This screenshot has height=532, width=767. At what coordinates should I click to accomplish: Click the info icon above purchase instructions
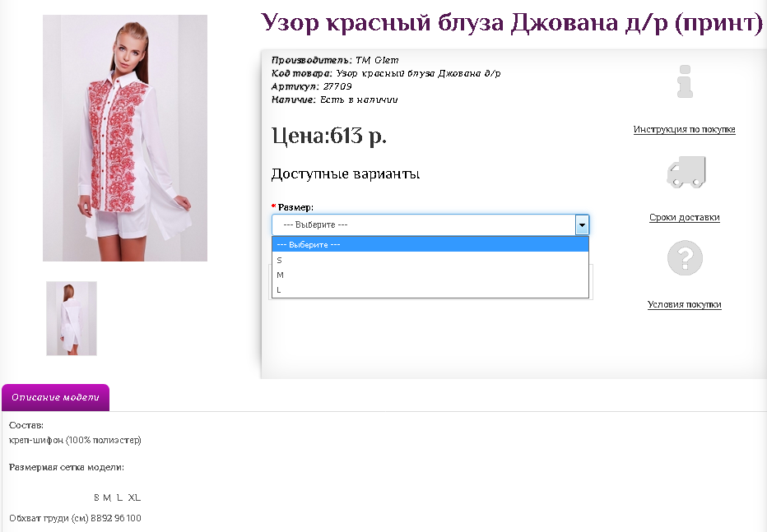click(x=685, y=81)
